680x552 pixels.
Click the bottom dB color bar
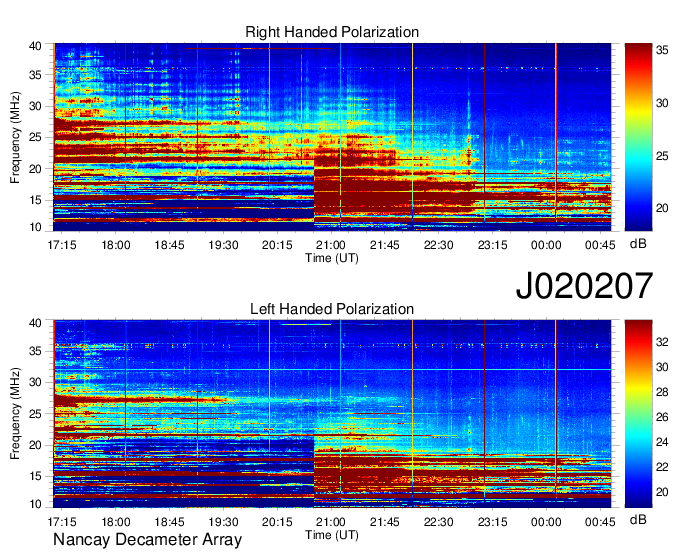point(638,414)
